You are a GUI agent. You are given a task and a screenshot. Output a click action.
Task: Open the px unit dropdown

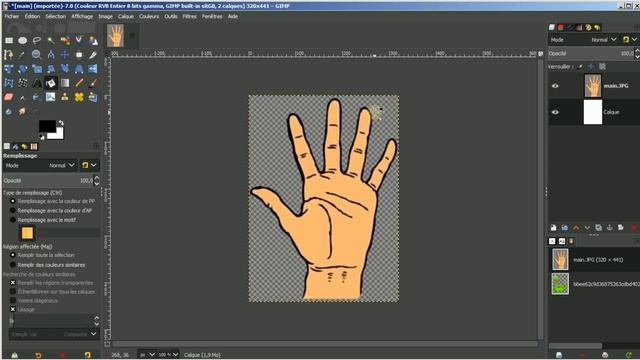[x=147, y=355]
